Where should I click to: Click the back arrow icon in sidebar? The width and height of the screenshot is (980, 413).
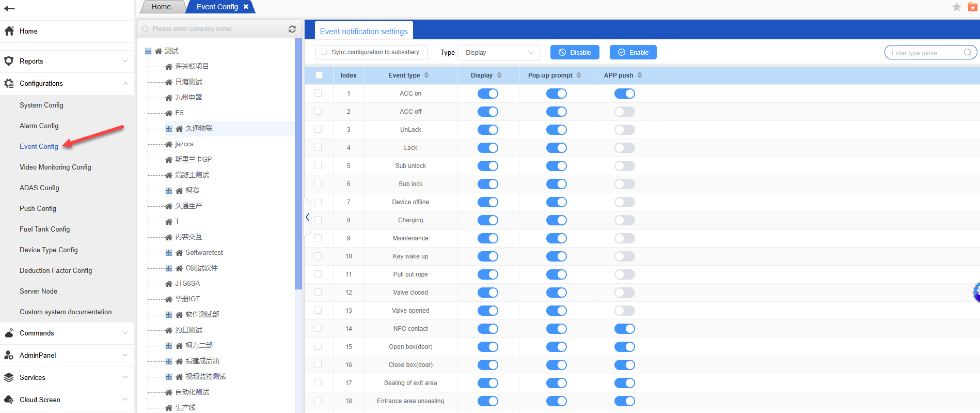pyautogui.click(x=9, y=8)
